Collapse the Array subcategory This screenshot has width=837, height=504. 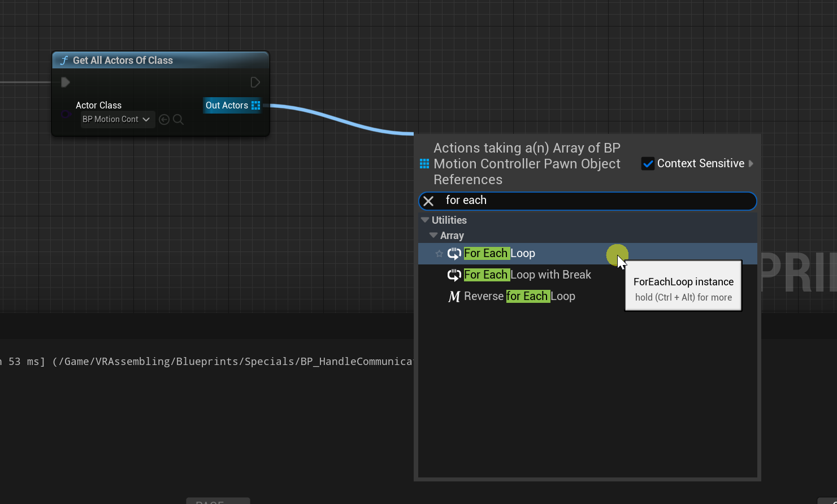(x=433, y=235)
